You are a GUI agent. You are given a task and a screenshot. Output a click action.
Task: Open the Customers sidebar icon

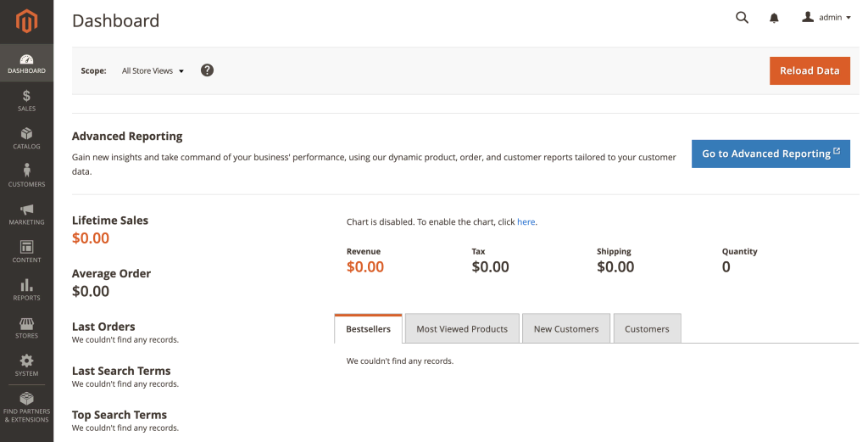[x=26, y=176]
